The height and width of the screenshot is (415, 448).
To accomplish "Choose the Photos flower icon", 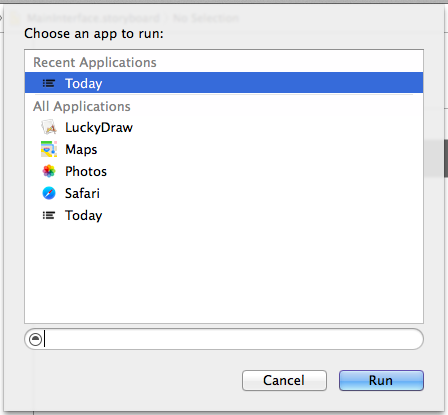I will tap(49, 171).
